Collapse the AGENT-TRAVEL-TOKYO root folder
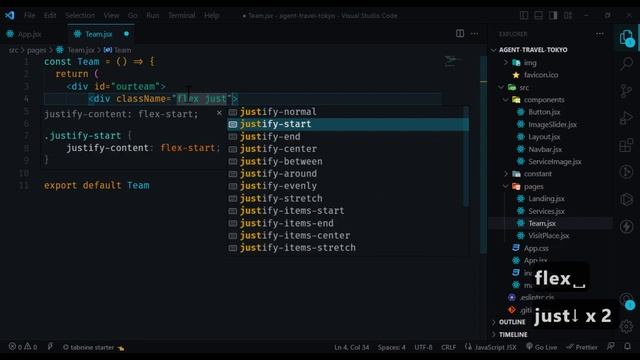The height and width of the screenshot is (360, 640). tap(533, 50)
